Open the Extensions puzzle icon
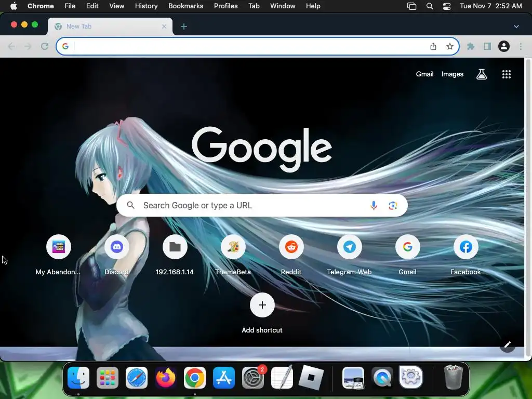Image resolution: width=532 pixels, height=399 pixels. pos(471,46)
